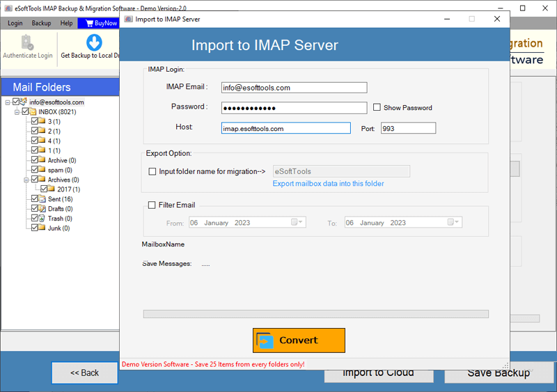Open the Login menu
557x392 pixels.
[x=15, y=23]
